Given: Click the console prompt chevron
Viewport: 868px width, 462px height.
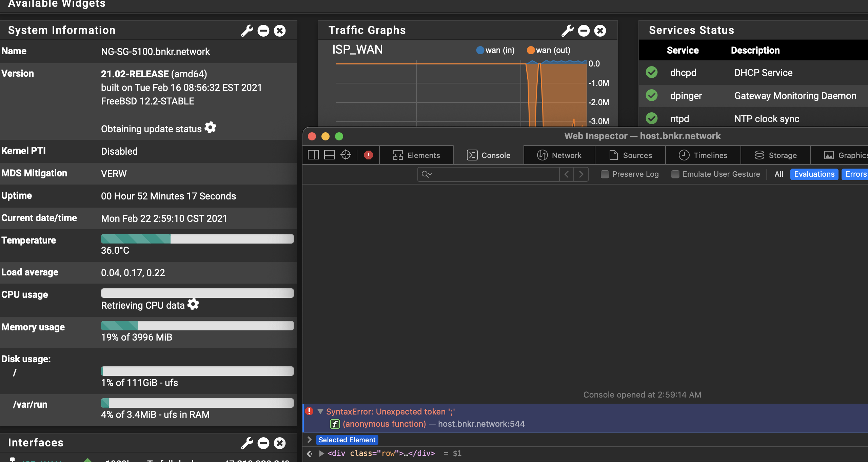Looking at the screenshot, I should (x=309, y=440).
